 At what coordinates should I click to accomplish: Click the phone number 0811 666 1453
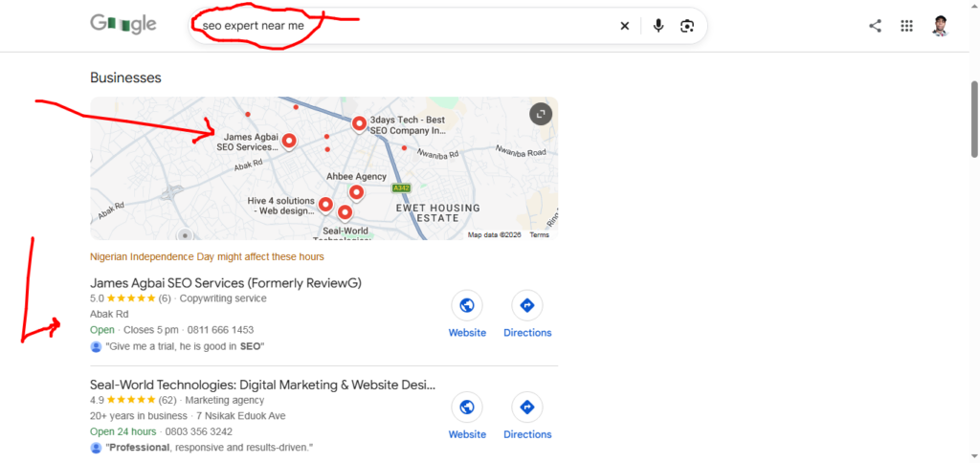tap(222, 330)
